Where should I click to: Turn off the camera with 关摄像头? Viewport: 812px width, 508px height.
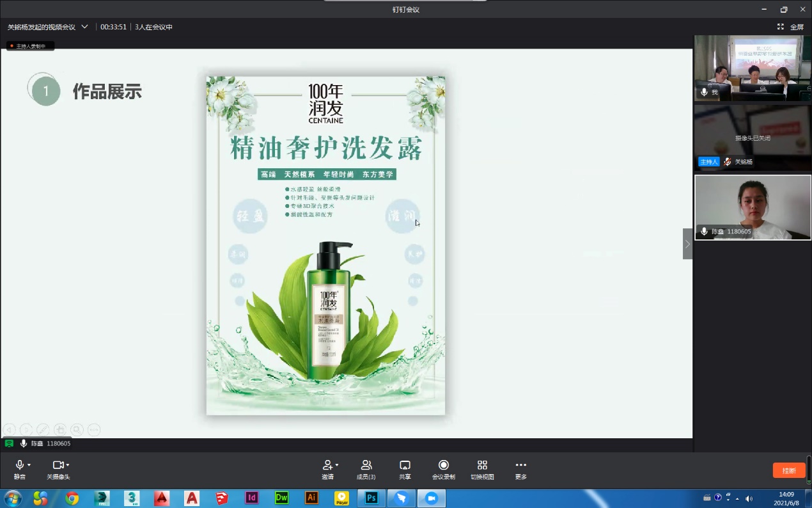click(x=58, y=470)
